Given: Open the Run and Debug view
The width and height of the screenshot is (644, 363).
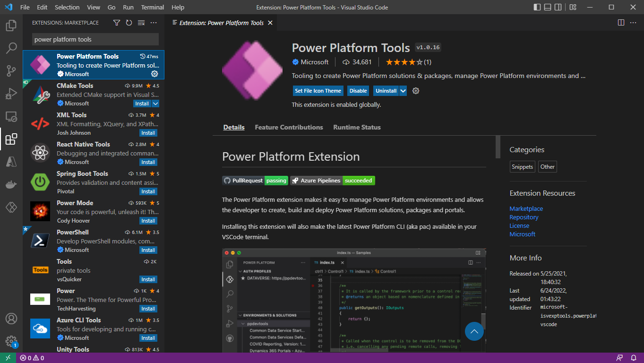Looking at the screenshot, I should coord(11,94).
